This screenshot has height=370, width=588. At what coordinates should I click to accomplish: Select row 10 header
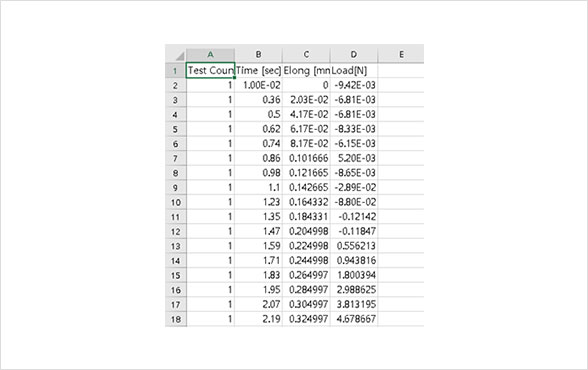point(176,202)
